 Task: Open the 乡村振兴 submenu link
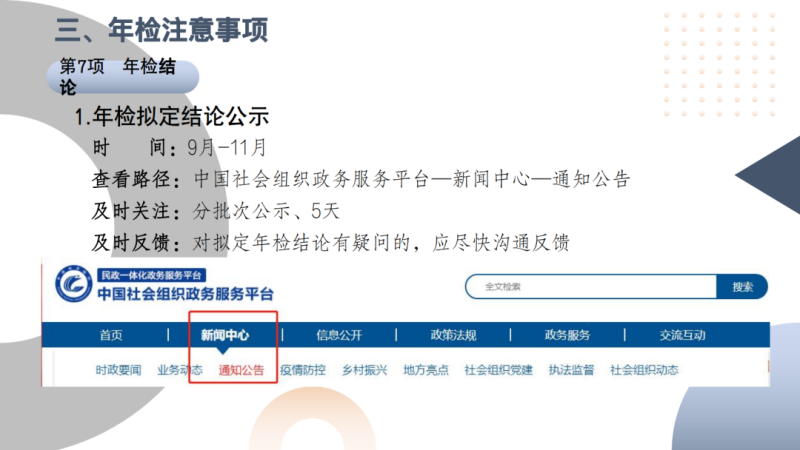coord(364,370)
